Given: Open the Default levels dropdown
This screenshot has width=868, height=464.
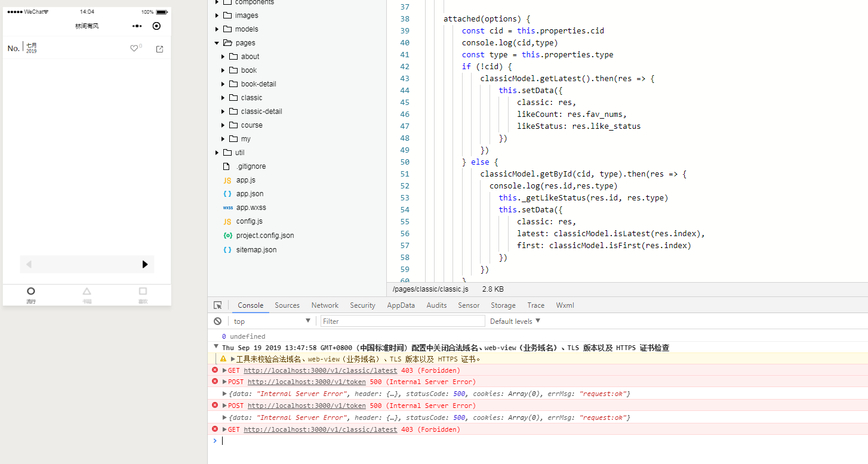Looking at the screenshot, I should (515, 321).
